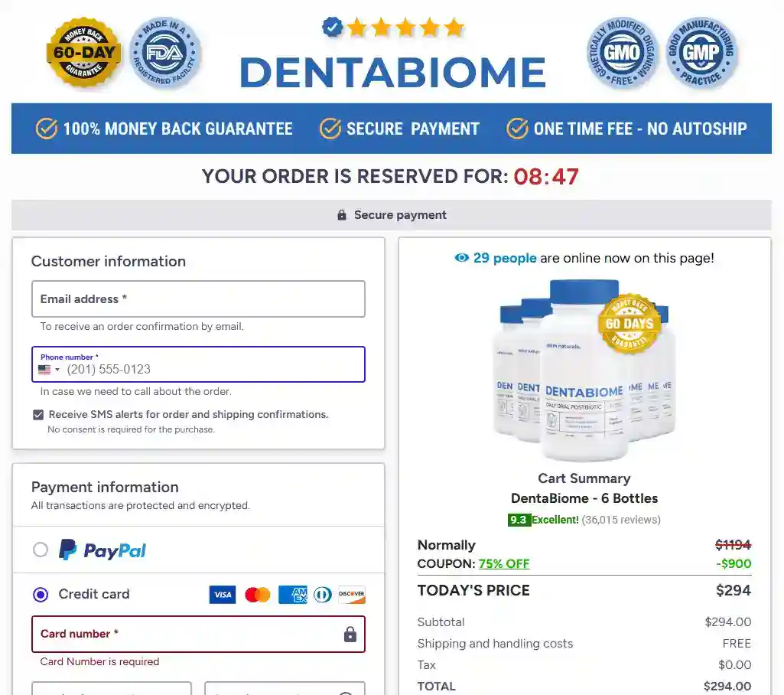Click the padlock icon in Secure payment bar
This screenshot has height=695, width=784.
[341, 214]
